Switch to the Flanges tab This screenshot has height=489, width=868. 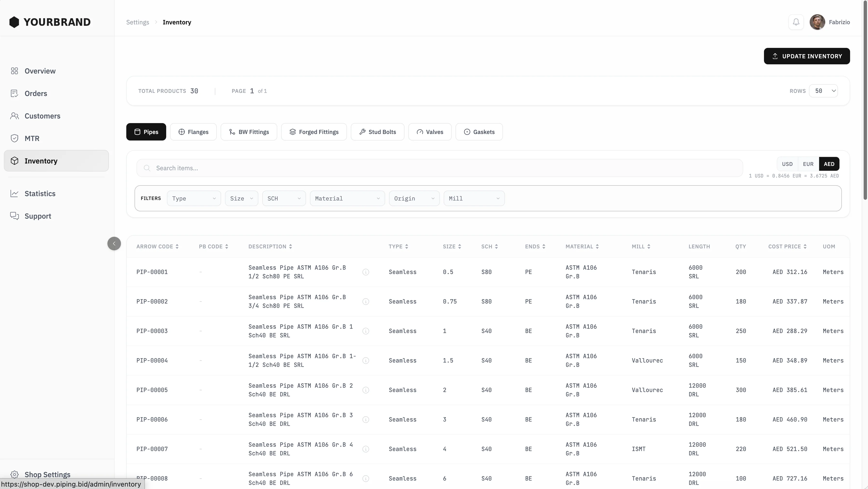tap(193, 132)
